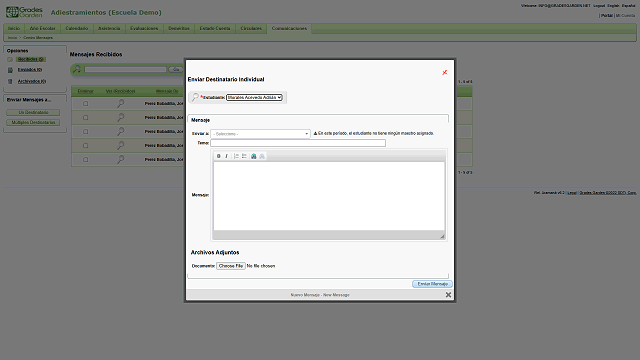
Task: Click the Legal link in the footer
Action: [x=572, y=193]
